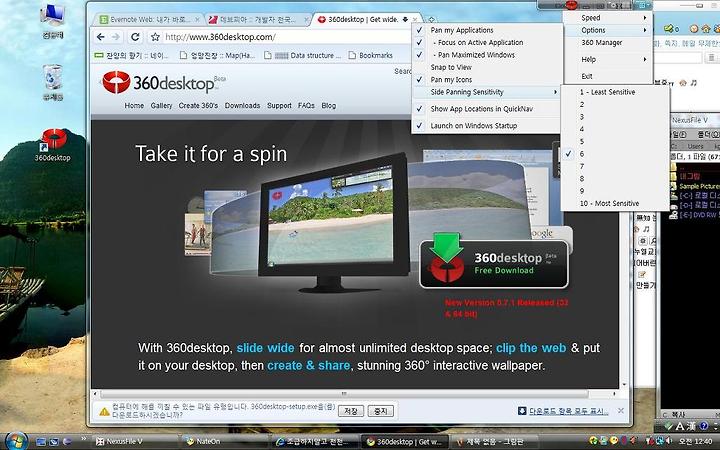Click the Chrome address bar URL

[220, 37]
